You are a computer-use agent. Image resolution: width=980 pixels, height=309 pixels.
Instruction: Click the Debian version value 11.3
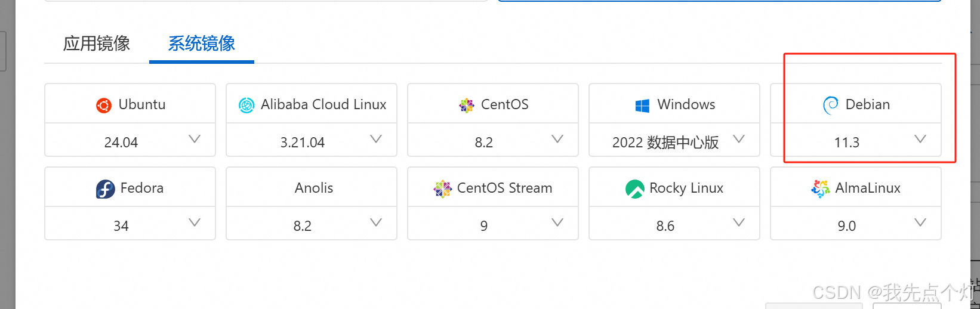click(847, 143)
